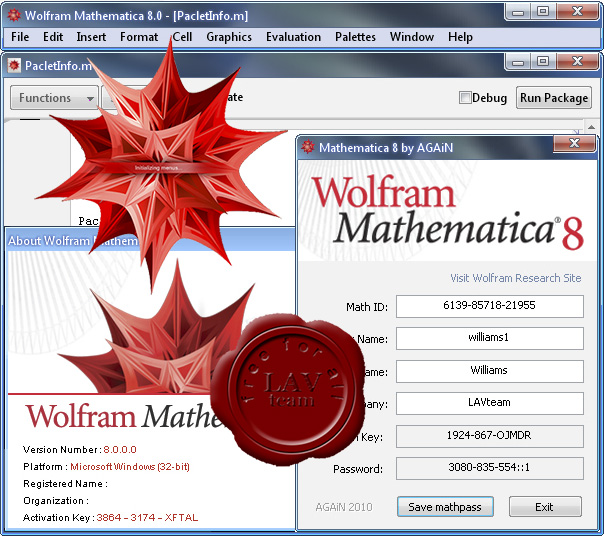The image size is (604, 536).
Task: Click the field containing Williams
Action: click(490, 371)
